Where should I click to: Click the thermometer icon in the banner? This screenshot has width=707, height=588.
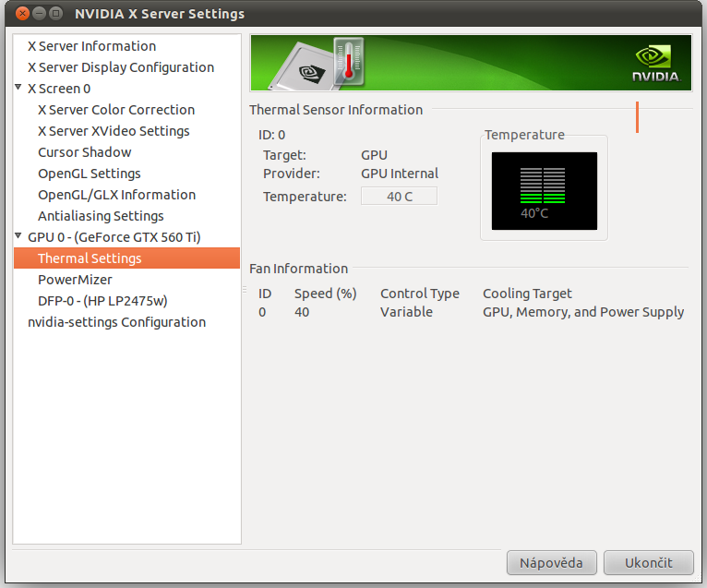pos(349,61)
